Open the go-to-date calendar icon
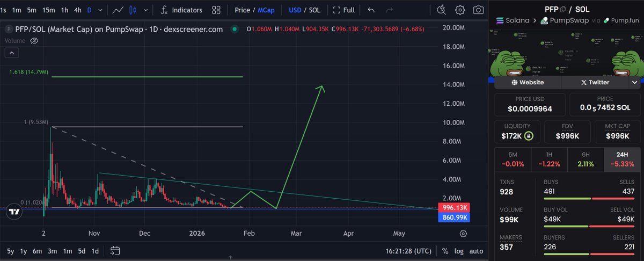 (x=115, y=251)
